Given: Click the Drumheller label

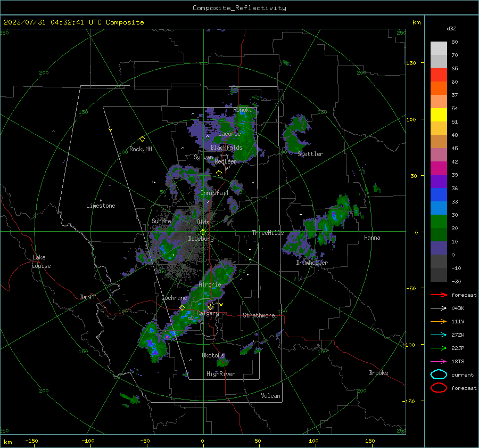Looking at the screenshot, I should tap(312, 263).
